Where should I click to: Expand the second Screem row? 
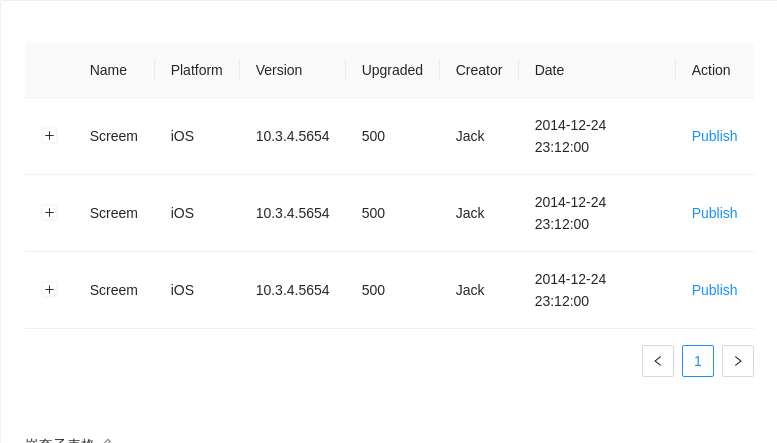click(49, 213)
